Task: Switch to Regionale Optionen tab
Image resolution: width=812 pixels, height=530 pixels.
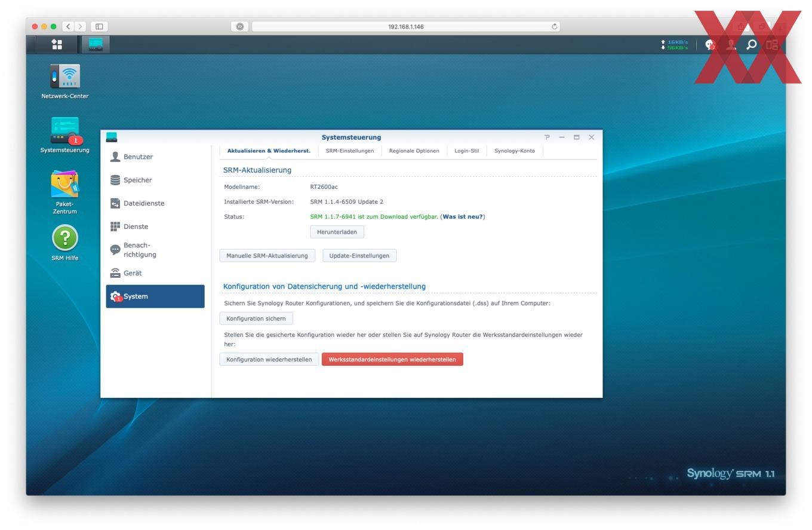Action: [414, 151]
